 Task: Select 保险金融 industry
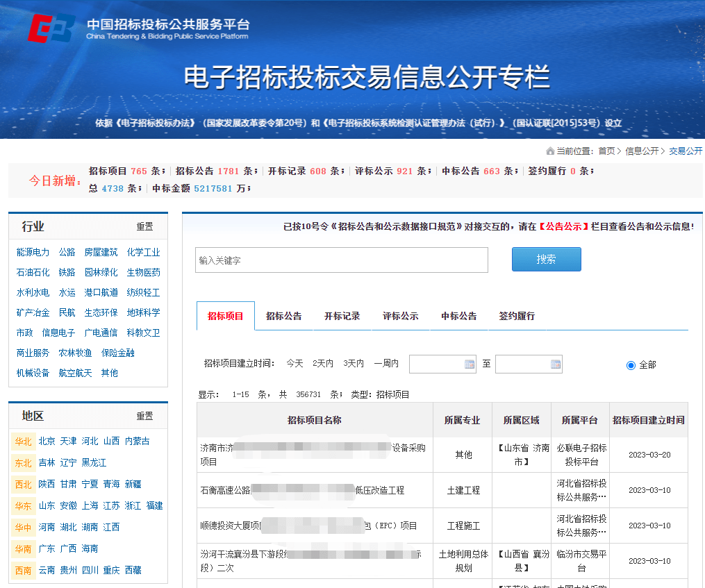[118, 353]
